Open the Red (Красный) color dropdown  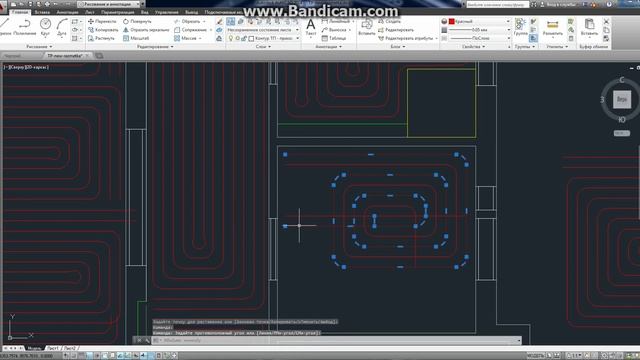pyautogui.click(x=479, y=21)
